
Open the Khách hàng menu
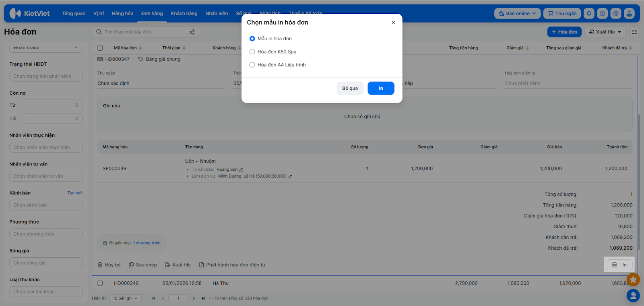point(184,13)
